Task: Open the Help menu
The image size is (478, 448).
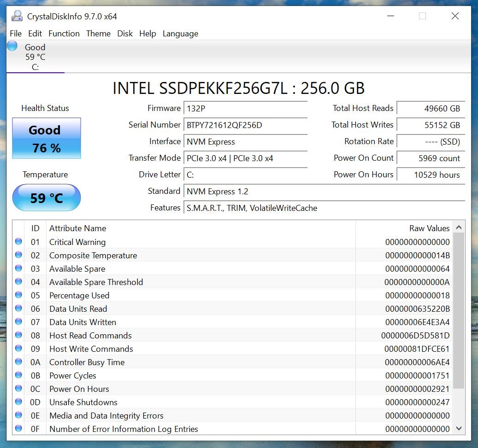Action: [x=148, y=34]
